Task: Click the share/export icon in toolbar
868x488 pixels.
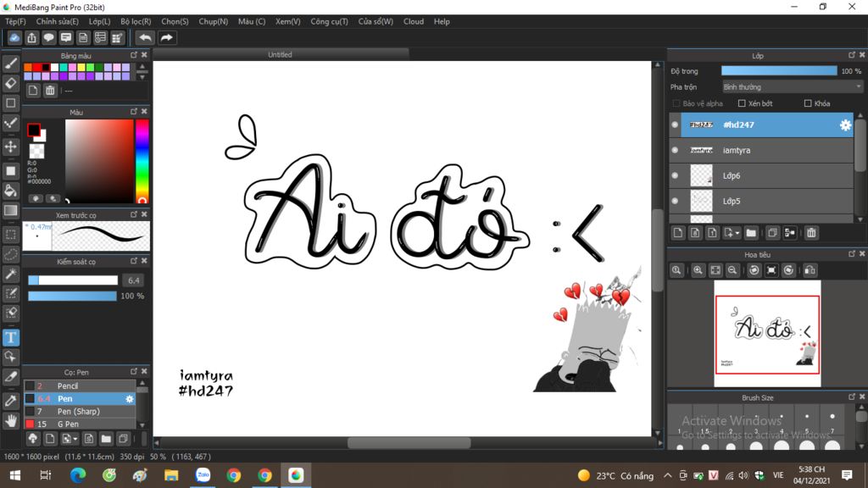Action: [31, 37]
